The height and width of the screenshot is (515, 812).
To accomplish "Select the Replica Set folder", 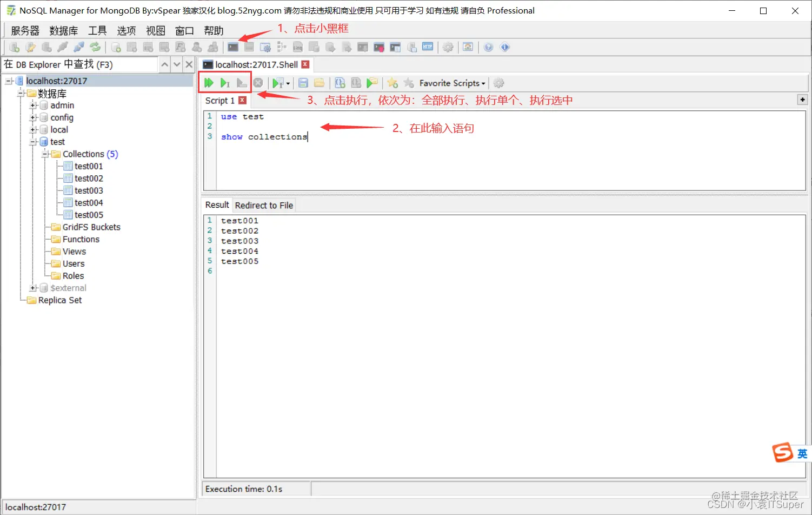I will tap(60, 300).
